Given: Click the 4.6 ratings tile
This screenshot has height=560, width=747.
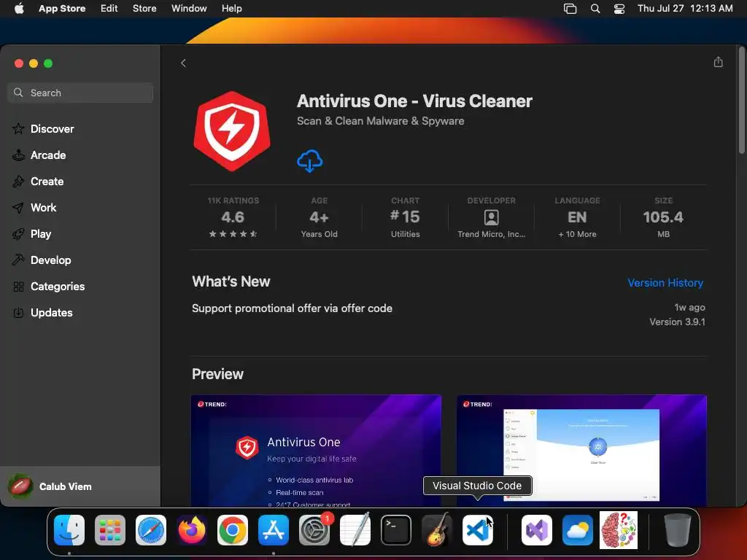Looking at the screenshot, I should click(x=233, y=217).
